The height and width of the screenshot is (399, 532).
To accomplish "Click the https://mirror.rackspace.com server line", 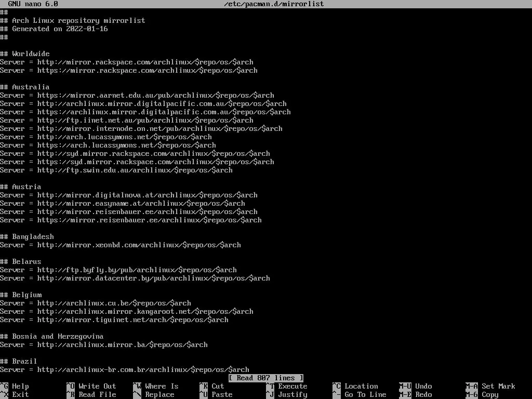I will point(129,70).
